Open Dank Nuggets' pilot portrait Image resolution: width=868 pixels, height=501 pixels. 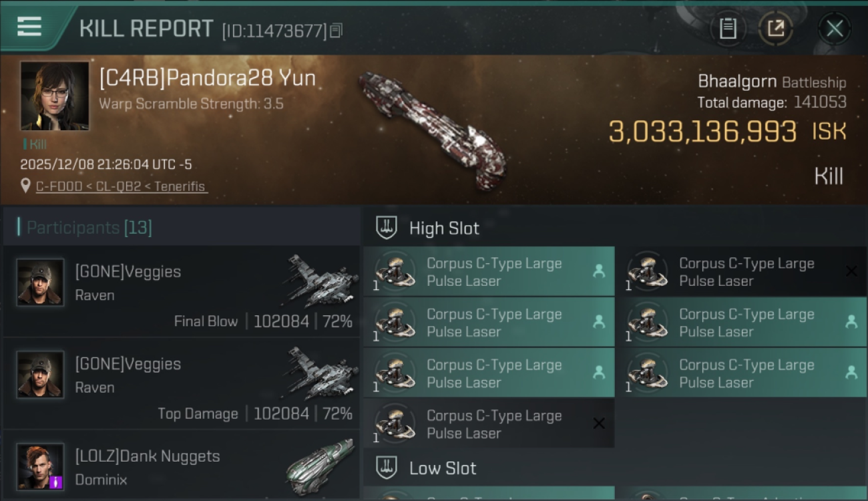(40, 466)
